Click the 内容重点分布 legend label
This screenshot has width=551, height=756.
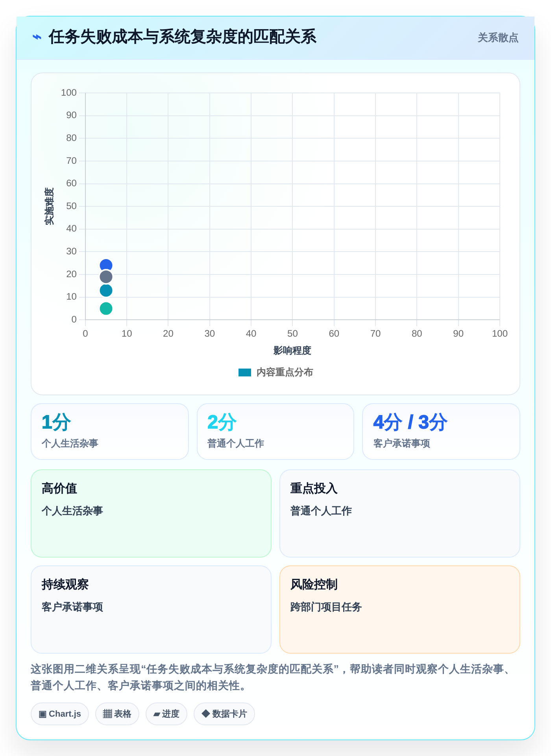click(285, 372)
